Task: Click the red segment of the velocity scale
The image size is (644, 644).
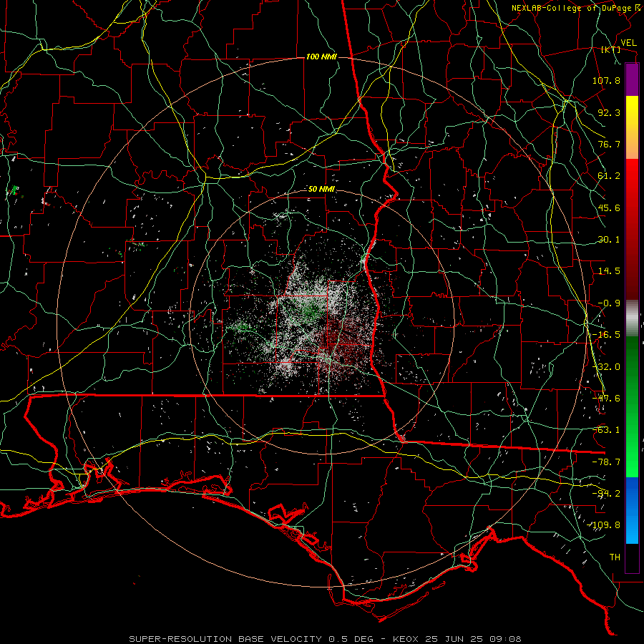Action: click(632, 229)
